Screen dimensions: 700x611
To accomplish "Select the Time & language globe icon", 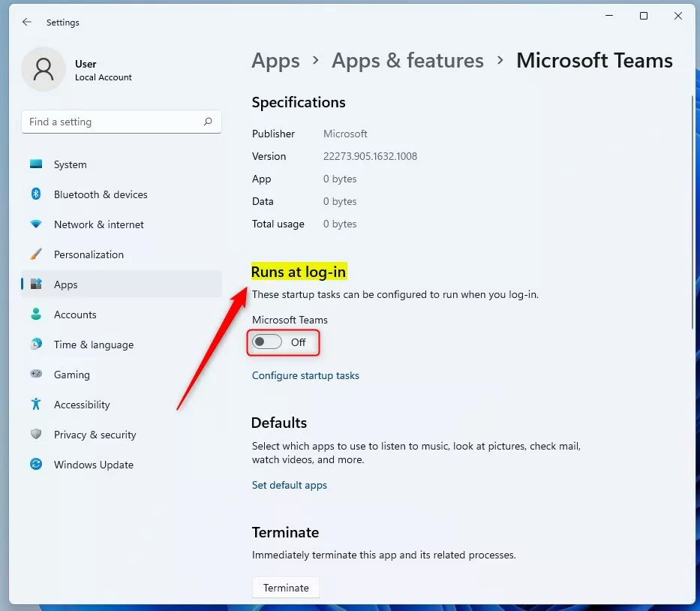I will click(36, 345).
